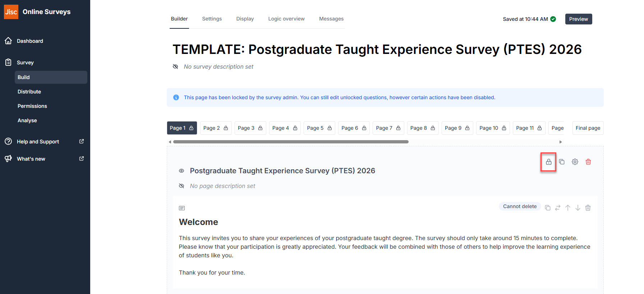The image size is (644, 294).
Task: Open the Help and Support link
Action: pos(38,142)
